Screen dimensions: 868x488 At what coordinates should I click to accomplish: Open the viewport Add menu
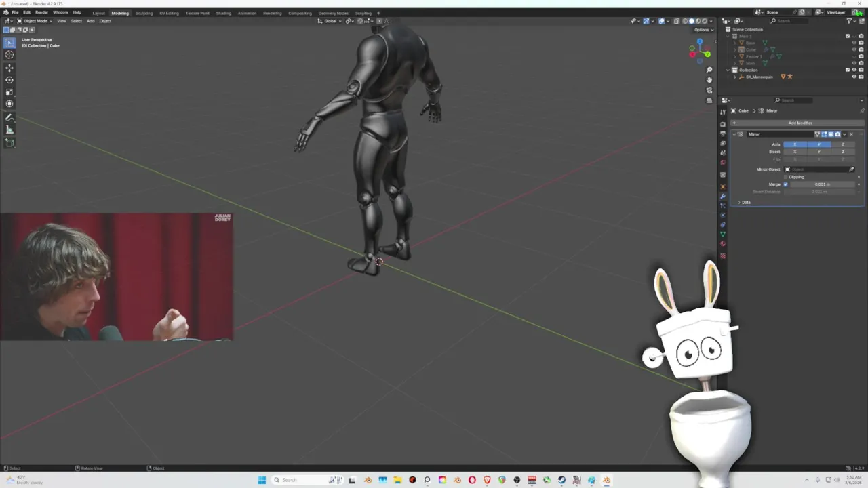(x=90, y=21)
